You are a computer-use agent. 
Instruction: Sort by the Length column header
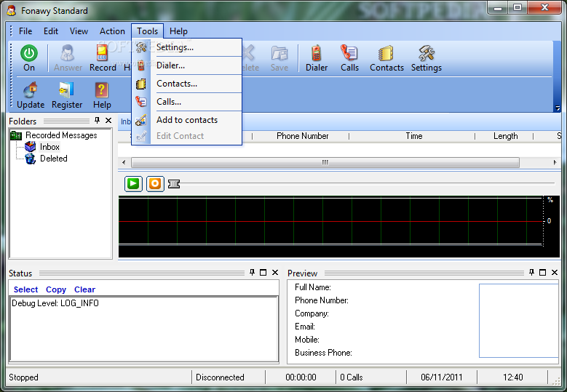point(504,136)
